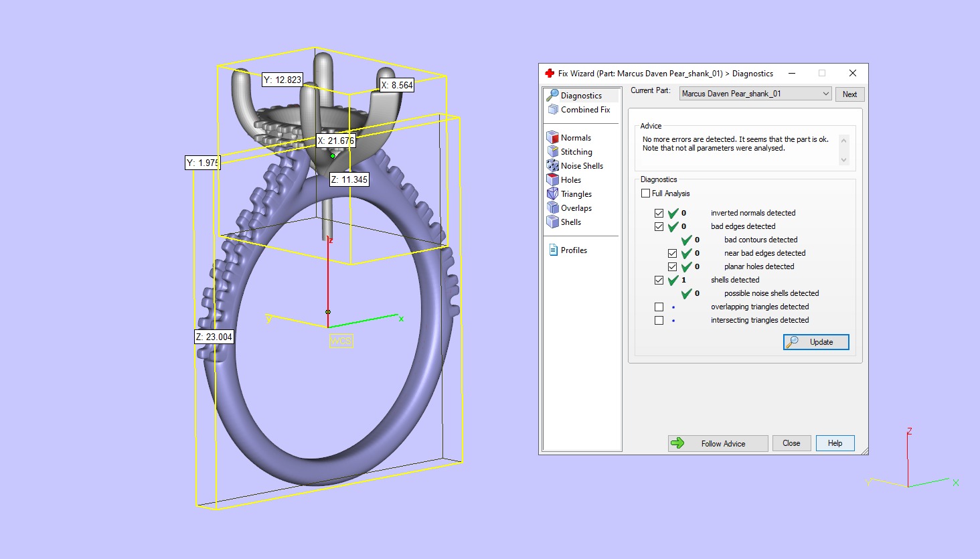The image size is (980, 559).
Task: Click the Combined Fix icon
Action: 552,109
